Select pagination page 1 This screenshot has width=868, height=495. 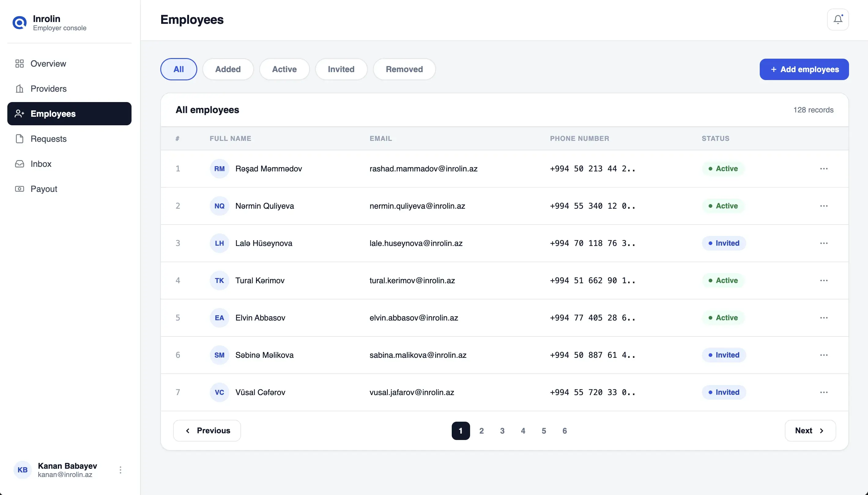[x=461, y=431]
